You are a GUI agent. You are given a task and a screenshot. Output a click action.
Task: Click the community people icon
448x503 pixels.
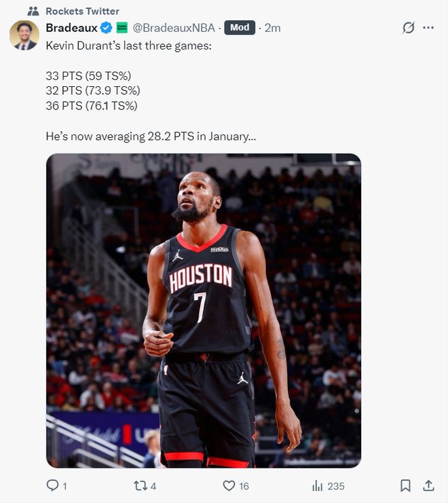(x=33, y=12)
